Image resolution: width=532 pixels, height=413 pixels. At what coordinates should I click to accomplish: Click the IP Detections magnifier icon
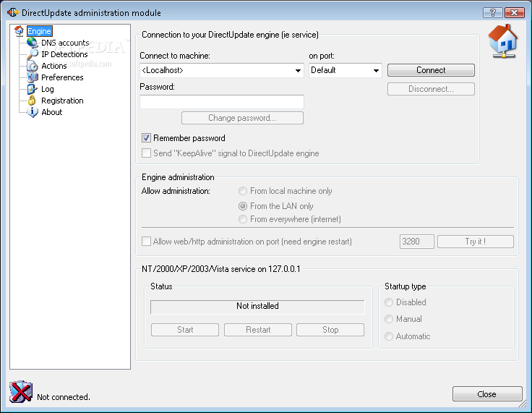33,54
